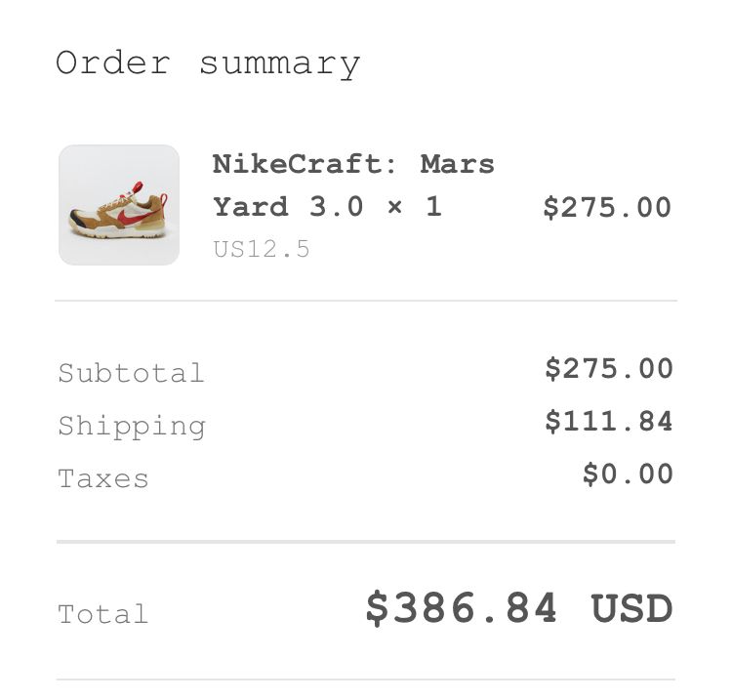Click the Total label
This screenshot has height=700, width=732.
click(103, 614)
